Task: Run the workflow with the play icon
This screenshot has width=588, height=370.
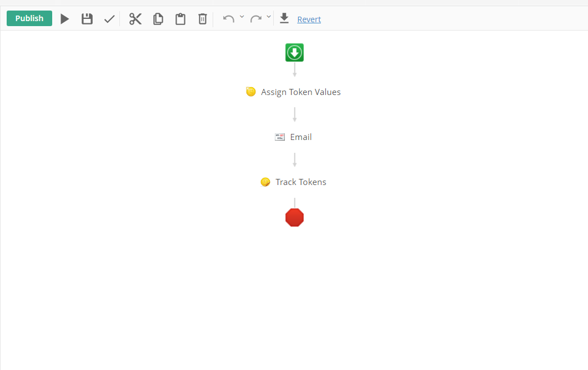Action: click(x=64, y=19)
